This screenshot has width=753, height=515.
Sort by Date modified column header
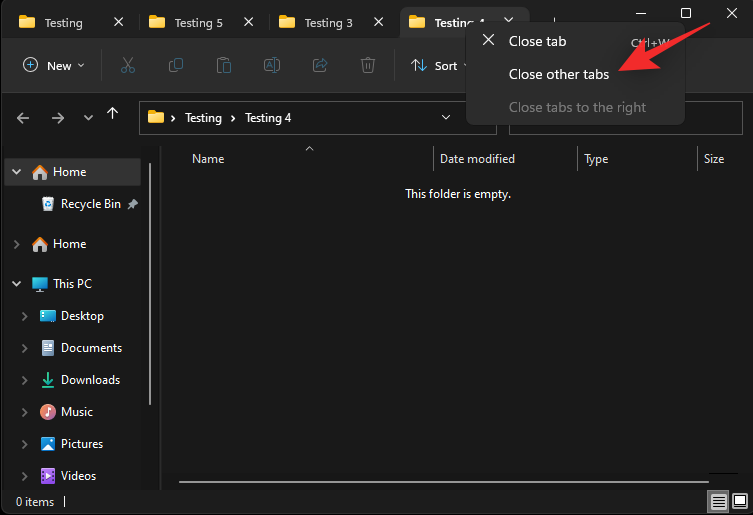point(477,159)
